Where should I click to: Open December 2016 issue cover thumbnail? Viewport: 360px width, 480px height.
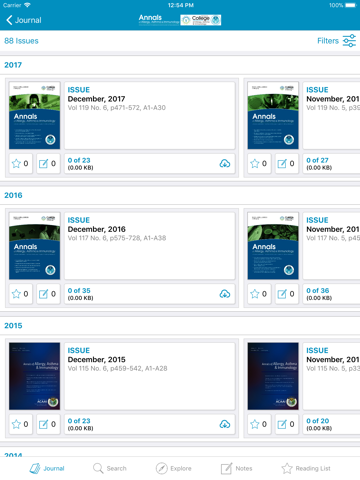tap(35, 246)
